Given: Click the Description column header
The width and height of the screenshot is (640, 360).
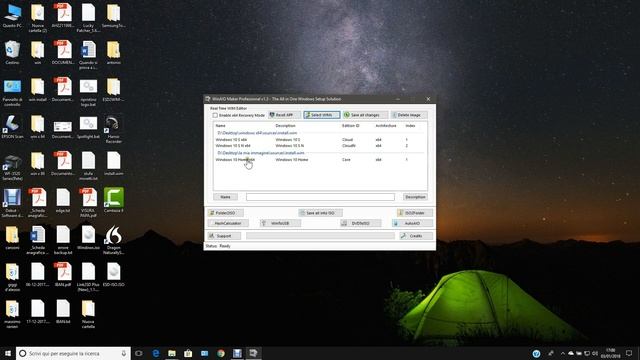Looking at the screenshot, I should 285,126.
